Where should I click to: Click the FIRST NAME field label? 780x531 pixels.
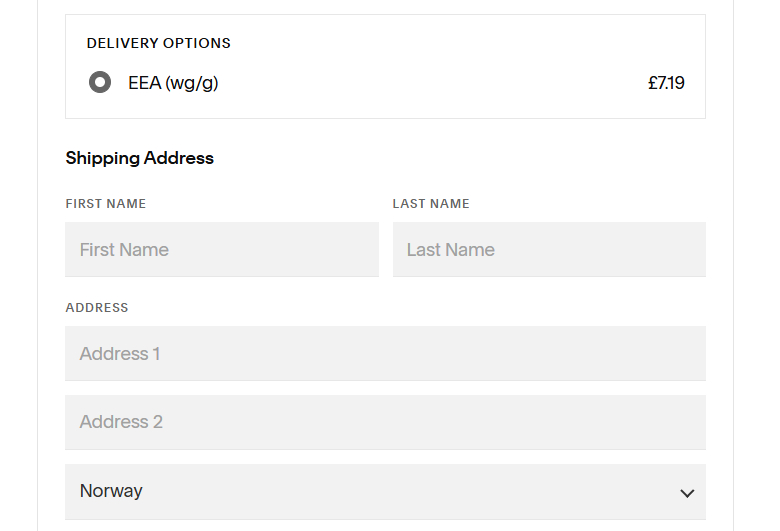[x=106, y=204]
